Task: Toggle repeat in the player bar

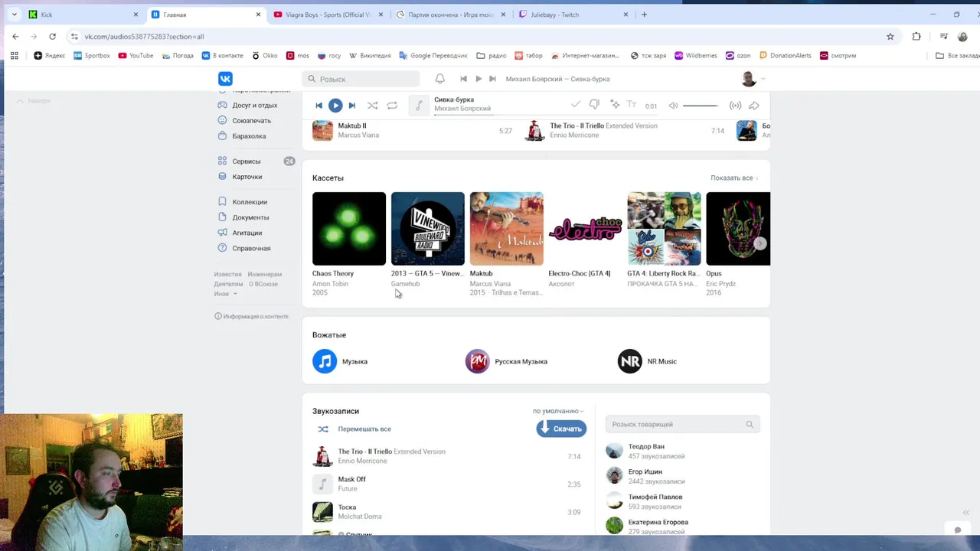Action: [392, 106]
